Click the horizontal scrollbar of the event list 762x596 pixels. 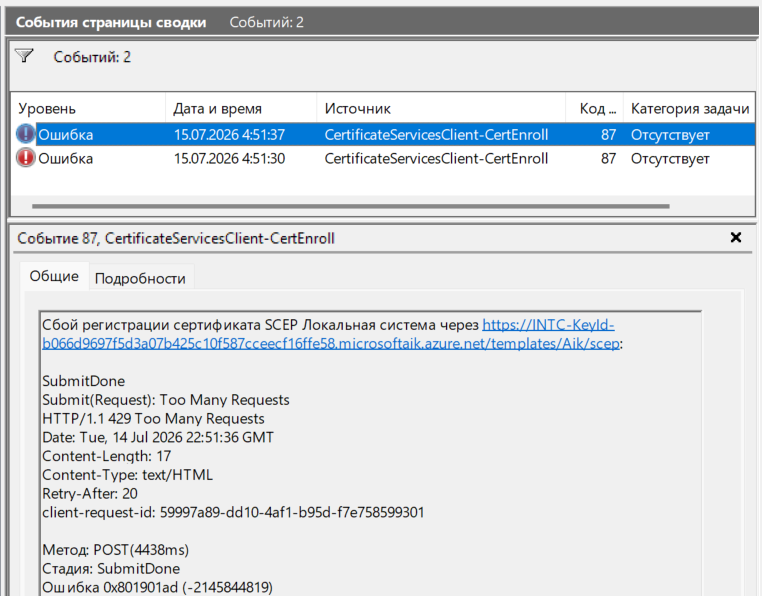(350, 206)
